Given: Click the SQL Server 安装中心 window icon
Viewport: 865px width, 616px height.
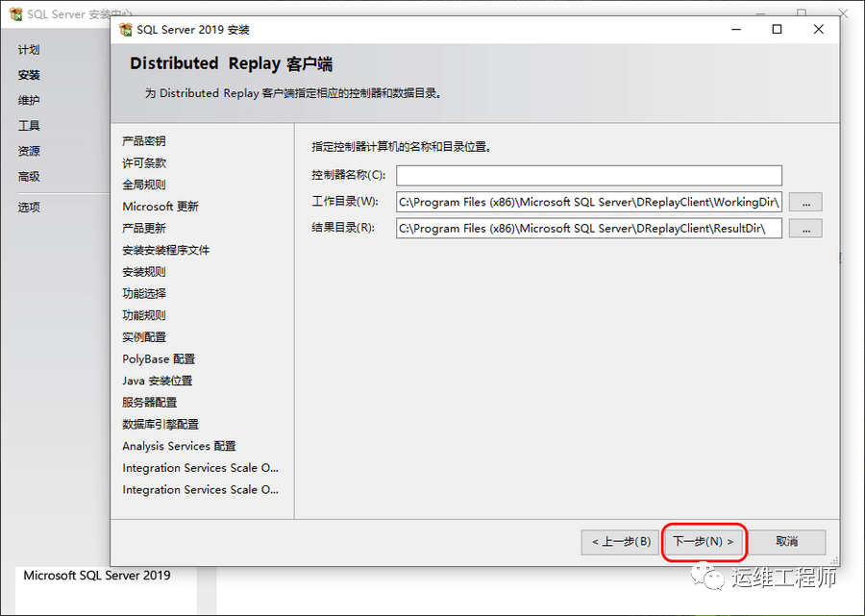Looking at the screenshot, I should (x=16, y=13).
